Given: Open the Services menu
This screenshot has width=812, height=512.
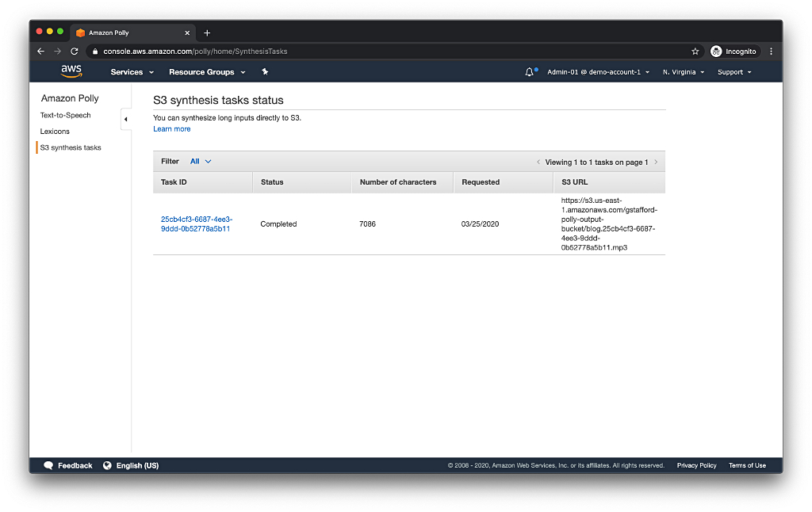Looking at the screenshot, I should click(132, 72).
